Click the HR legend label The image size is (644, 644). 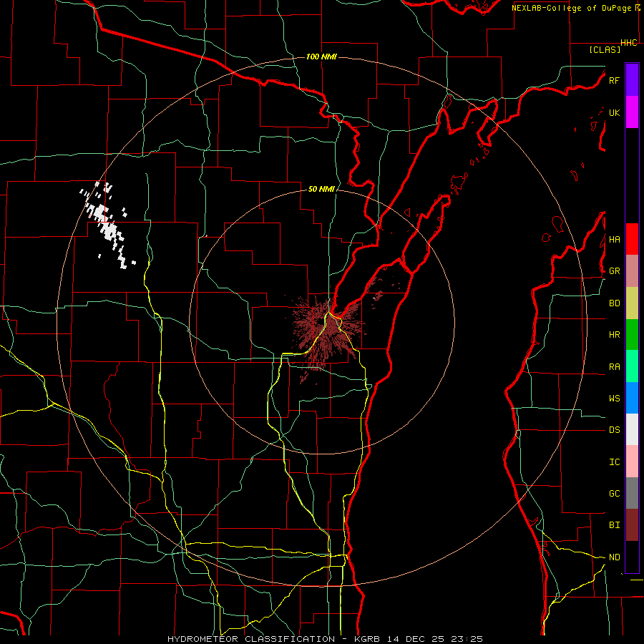[x=614, y=335]
